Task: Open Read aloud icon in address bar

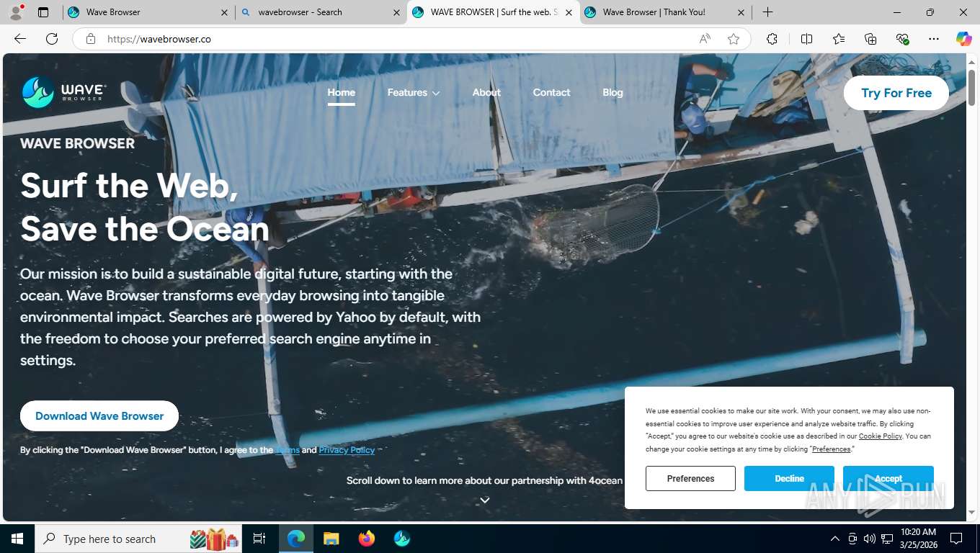Action: 705,39
